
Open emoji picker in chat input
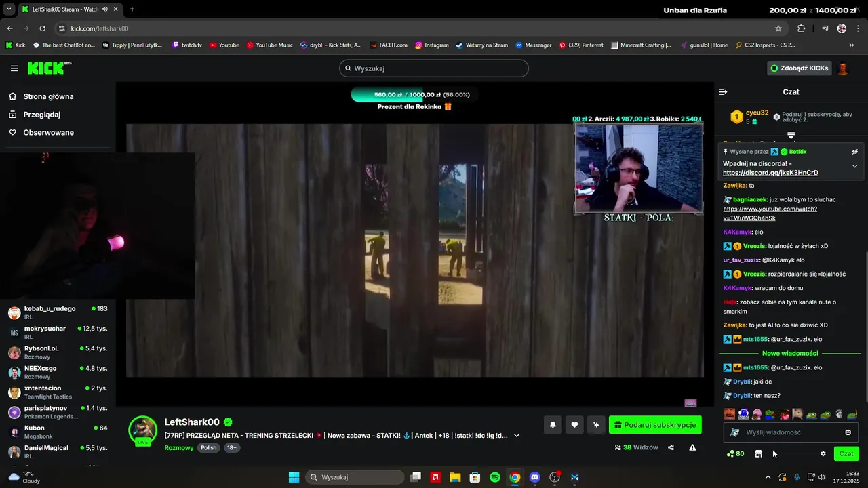(x=848, y=432)
